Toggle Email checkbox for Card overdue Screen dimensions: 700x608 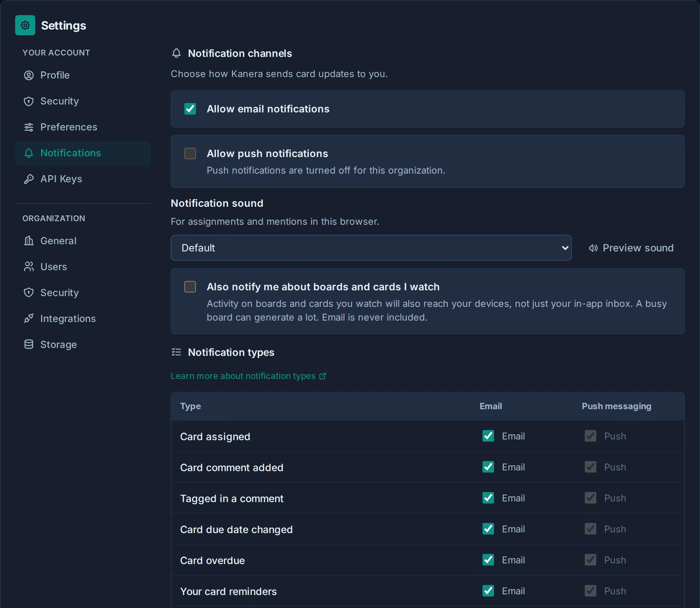(488, 560)
